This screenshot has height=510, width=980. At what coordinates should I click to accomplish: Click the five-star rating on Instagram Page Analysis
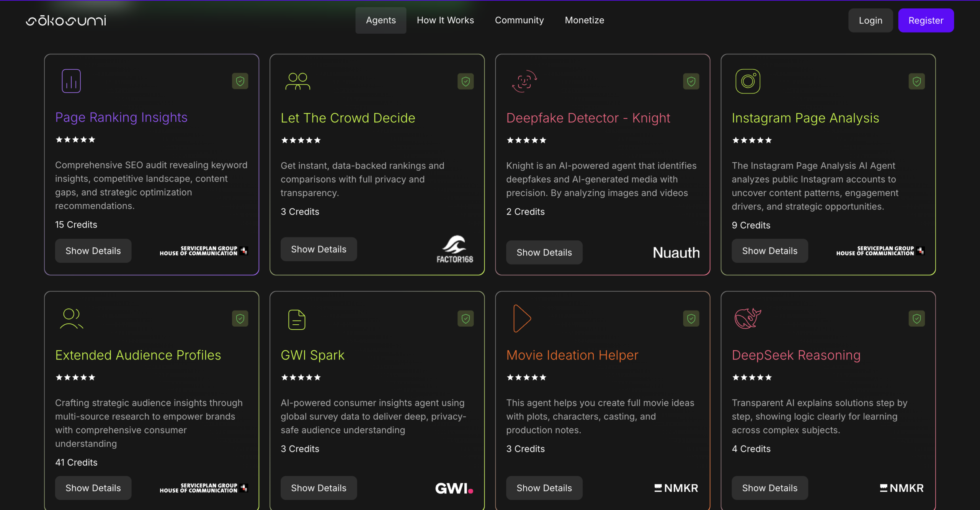[x=752, y=140]
